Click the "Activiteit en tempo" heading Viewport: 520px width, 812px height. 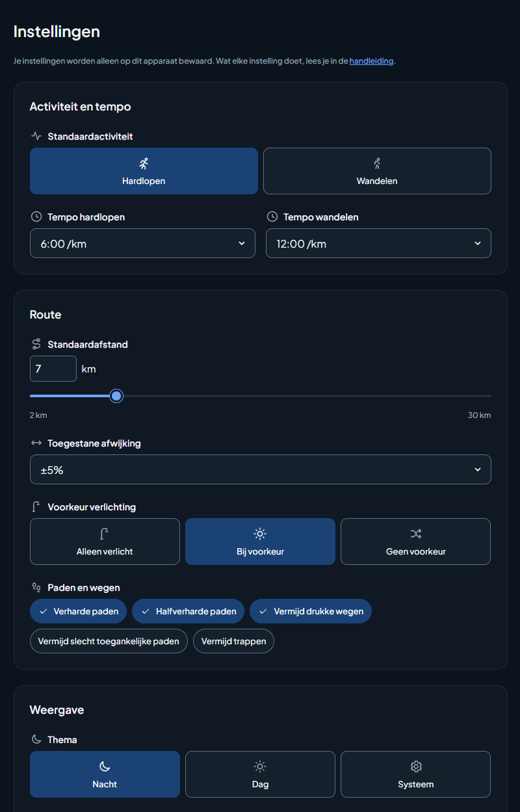coord(81,107)
